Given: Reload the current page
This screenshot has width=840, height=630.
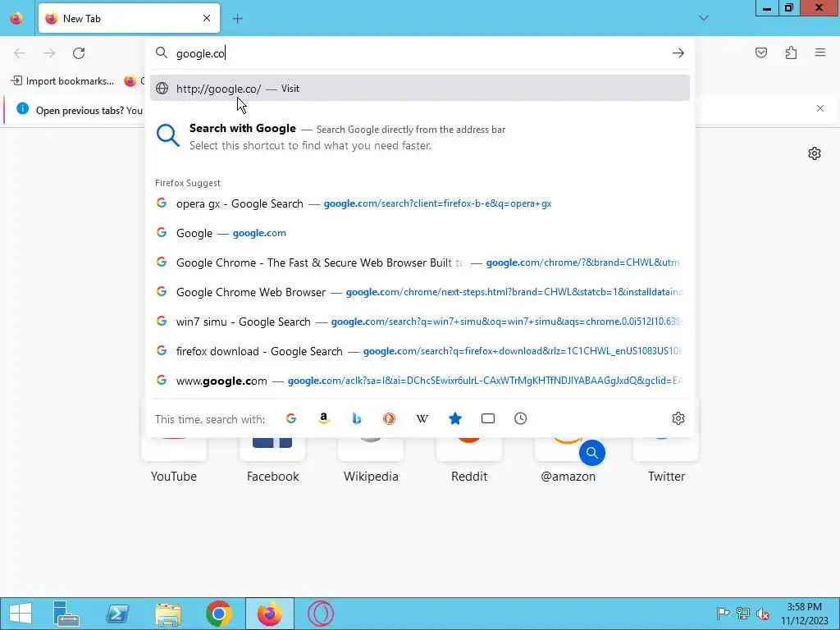Looking at the screenshot, I should 79,53.
